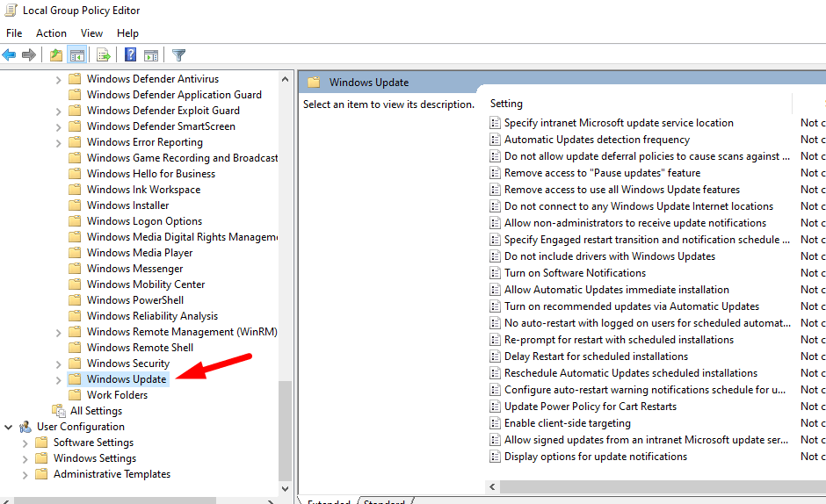Open the View menu
Screen dimensions: 826x504
click(x=91, y=33)
